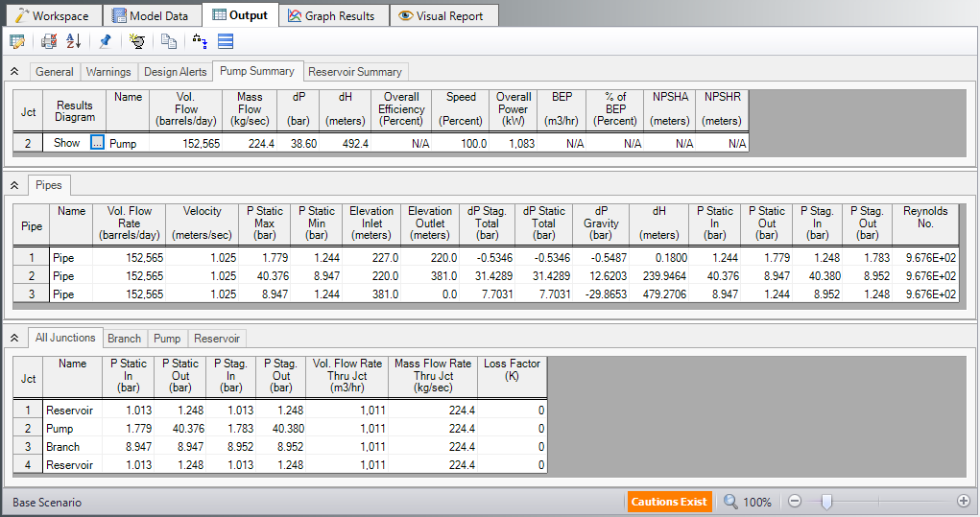Viewport: 980px width, 517px height.
Task: Collapse the Pump Summary section
Action: pos(14,72)
